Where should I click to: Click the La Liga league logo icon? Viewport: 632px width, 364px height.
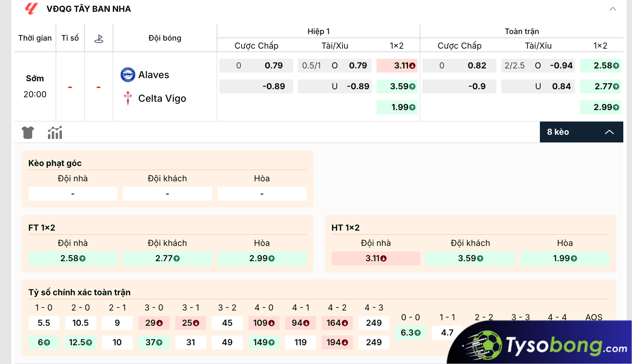tap(31, 9)
